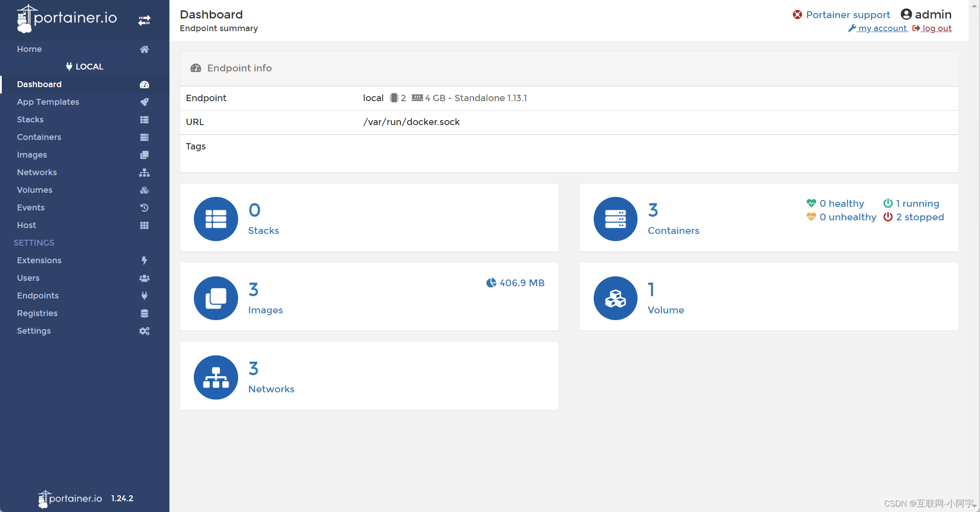Click the Settings gears sidebar icon
The width and height of the screenshot is (980, 512).
coord(144,331)
